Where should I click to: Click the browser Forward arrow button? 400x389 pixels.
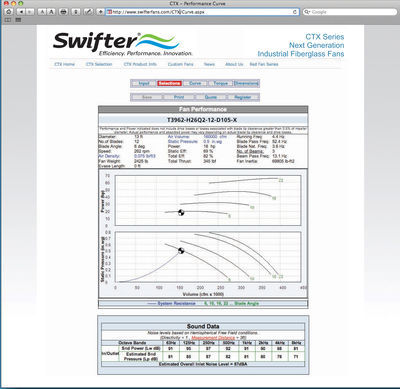[30, 12]
